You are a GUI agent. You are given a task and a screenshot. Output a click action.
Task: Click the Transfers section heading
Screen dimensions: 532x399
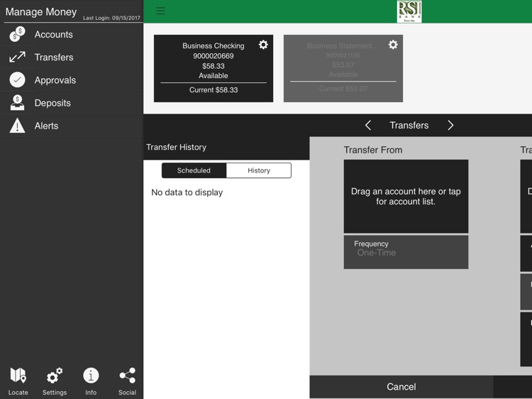pos(409,125)
